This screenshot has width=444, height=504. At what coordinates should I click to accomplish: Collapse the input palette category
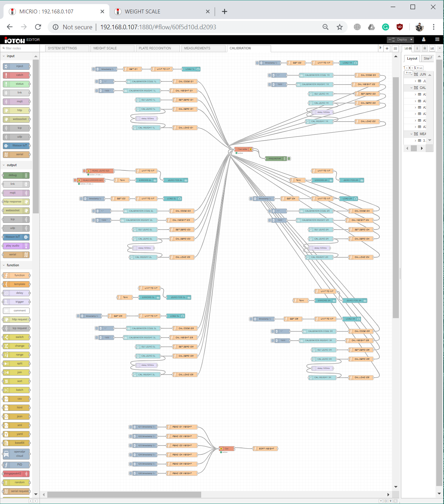click(x=4, y=56)
